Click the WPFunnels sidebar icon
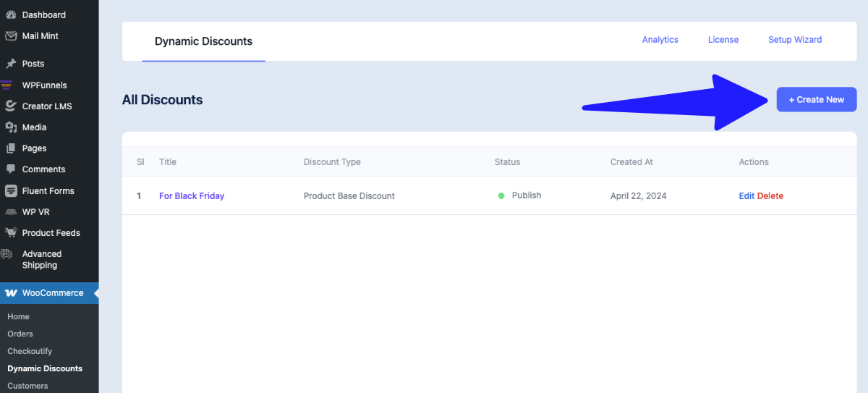 click(x=7, y=85)
